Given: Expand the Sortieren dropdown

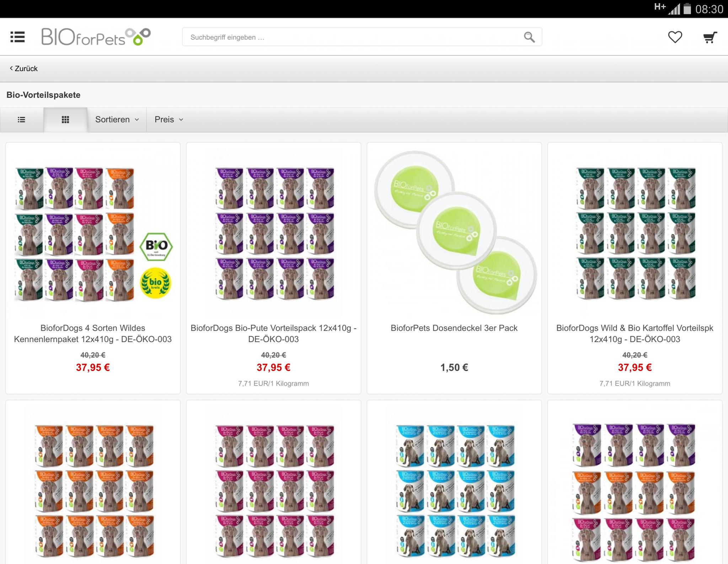Looking at the screenshot, I should click(x=117, y=120).
